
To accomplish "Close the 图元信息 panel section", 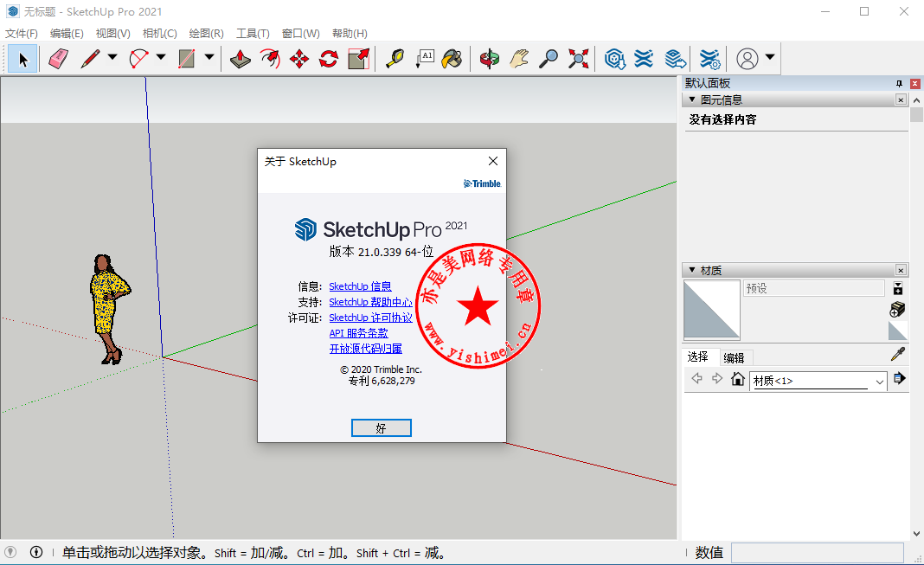I will [901, 100].
